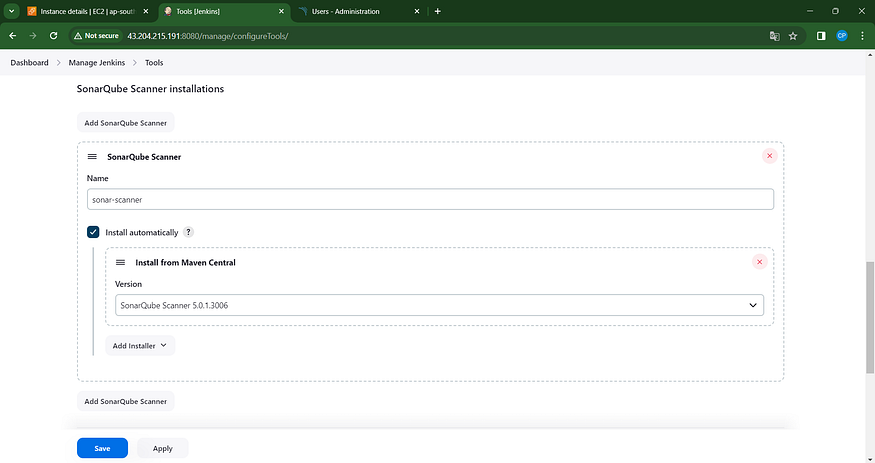Click the top Add SonarQube Scanner button
Image resolution: width=875 pixels, height=463 pixels.
click(126, 123)
